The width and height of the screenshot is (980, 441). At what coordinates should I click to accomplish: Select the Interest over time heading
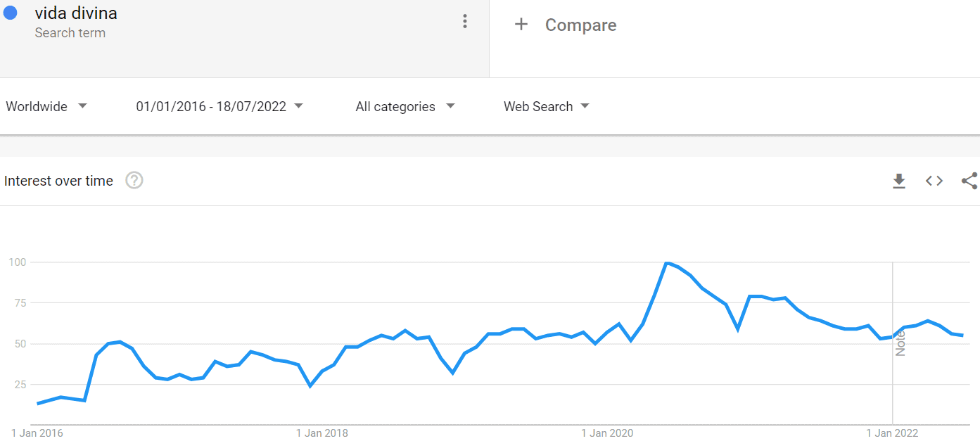pos(58,181)
